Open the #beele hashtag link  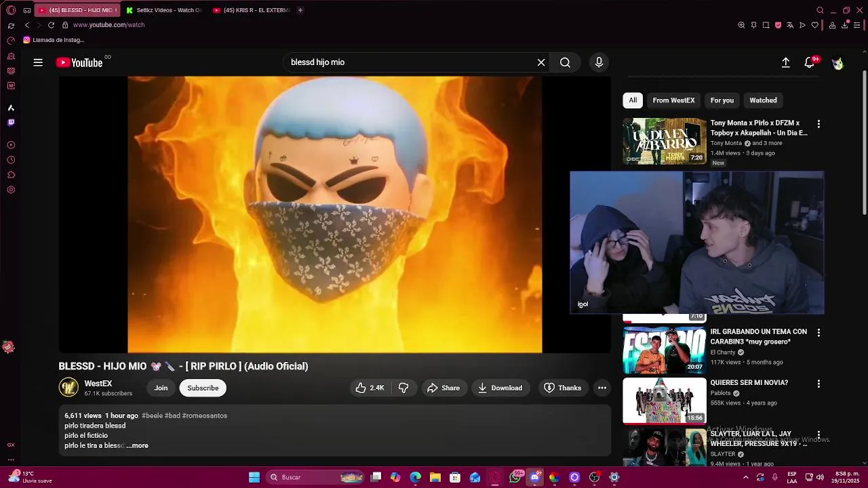[x=152, y=415]
